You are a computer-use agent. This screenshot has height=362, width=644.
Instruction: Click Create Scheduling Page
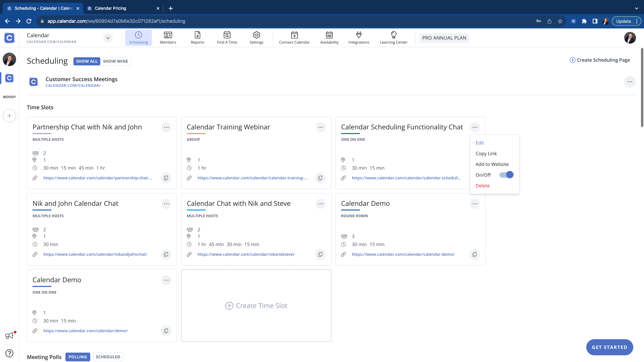600,60
